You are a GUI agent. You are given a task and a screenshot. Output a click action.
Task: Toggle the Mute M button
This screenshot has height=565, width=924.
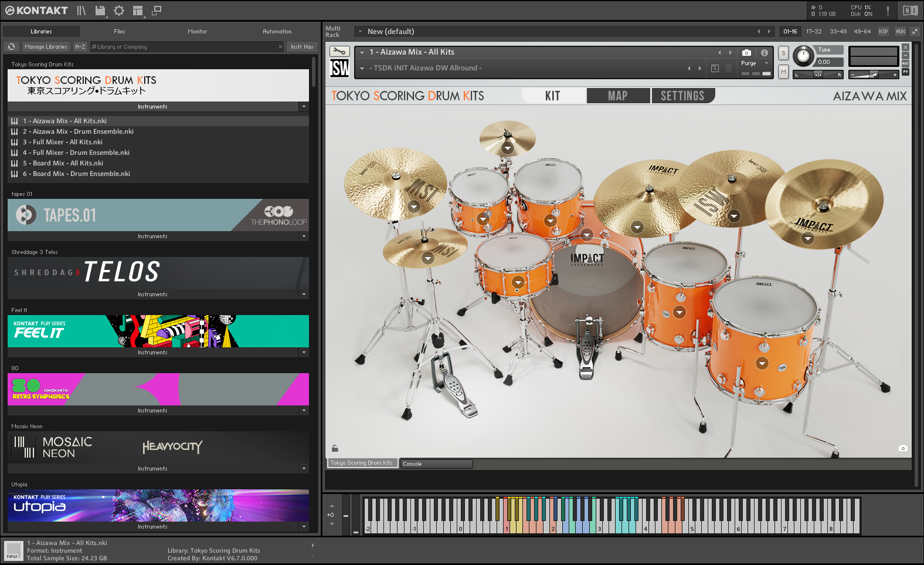[x=783, y=72]
